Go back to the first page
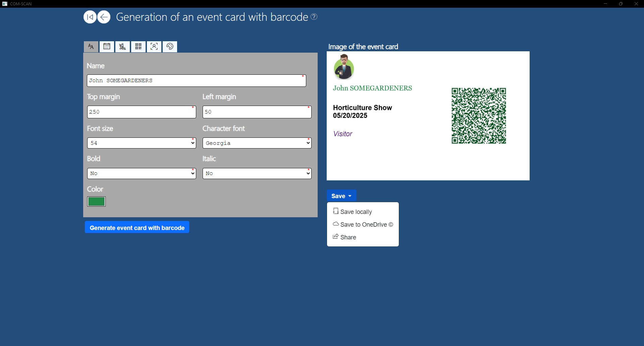Image resolution: width=644 pixels, height=346 pixels. pos(90,17)
